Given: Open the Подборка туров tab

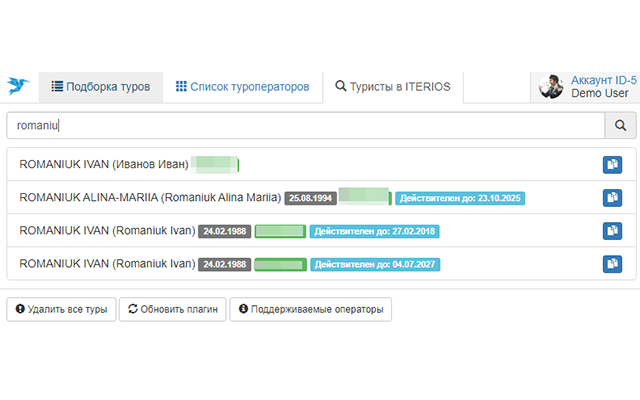Looking at the screenshot, I should tap(101, 87).
